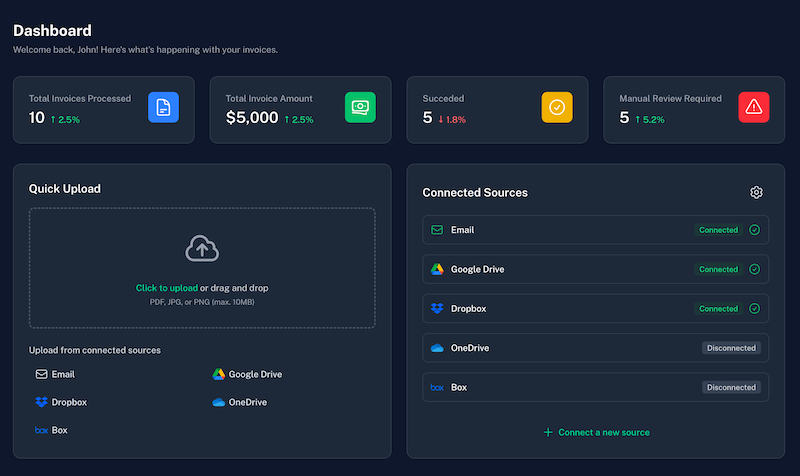Viewport: 800px width, 476px height.
Task: Click the Box logo under Quick Upload
Action: point(41,431)
